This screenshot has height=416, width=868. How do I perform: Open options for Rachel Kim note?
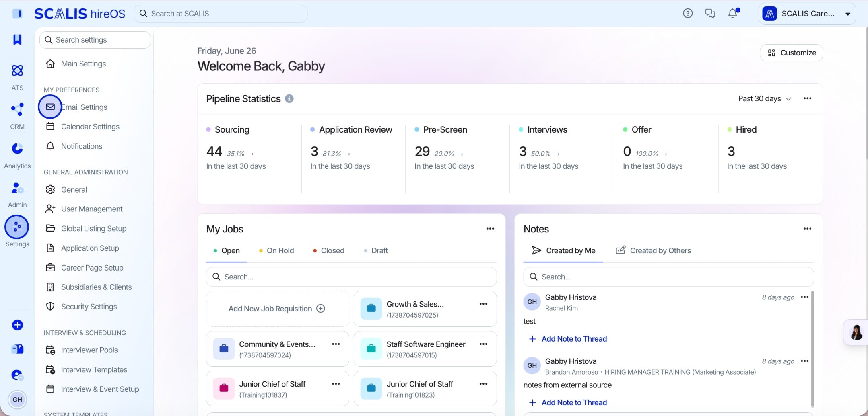pyautogui.click(x=804, y=297)
